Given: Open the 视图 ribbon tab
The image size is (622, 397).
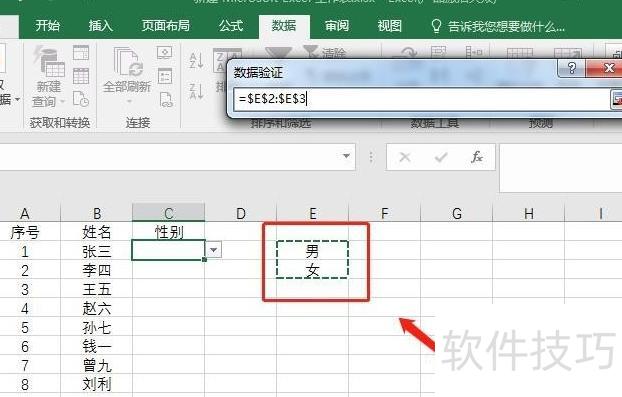Looking at the screenshot, I should (x=390, y=26).
